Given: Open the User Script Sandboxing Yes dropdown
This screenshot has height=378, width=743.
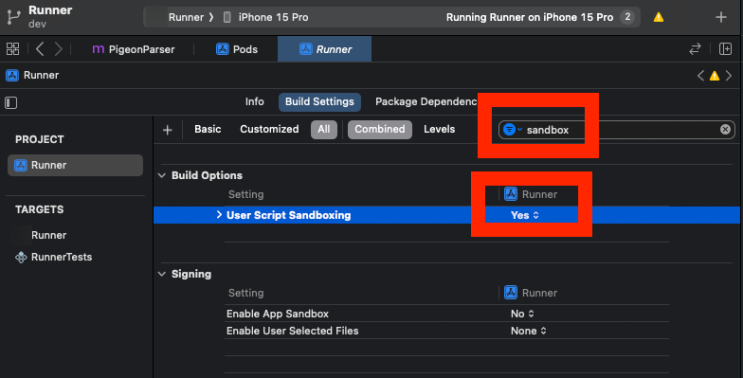Looking at the screenshot, I should (525, 216).
